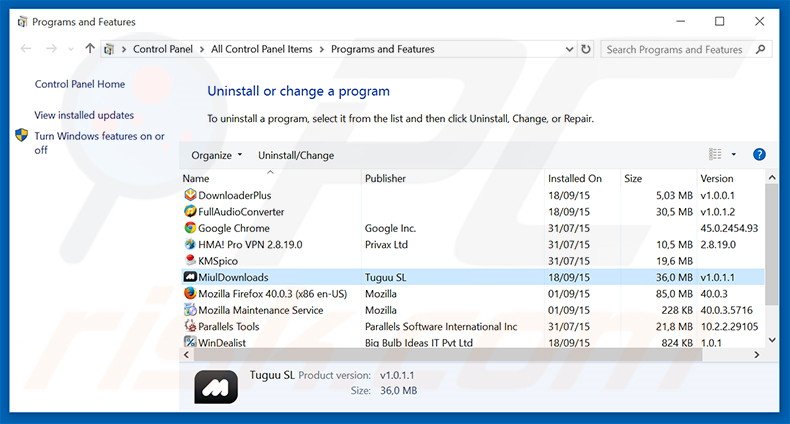This screenshot has width=790, height=424.
Task: Click All Control Panel Items breadcrumb
Action: point(261,49)
